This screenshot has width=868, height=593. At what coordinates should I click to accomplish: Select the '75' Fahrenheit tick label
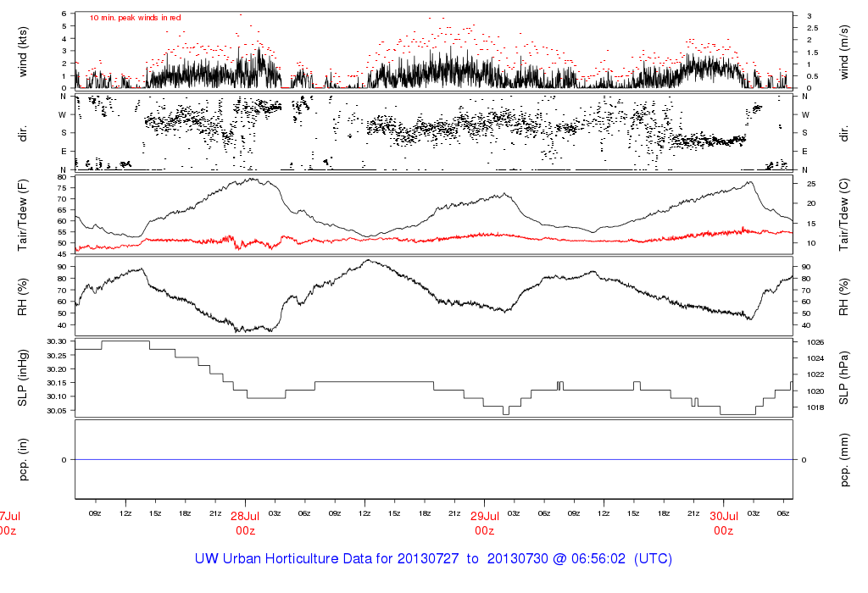pyautogui.click(x=62, y=188)
